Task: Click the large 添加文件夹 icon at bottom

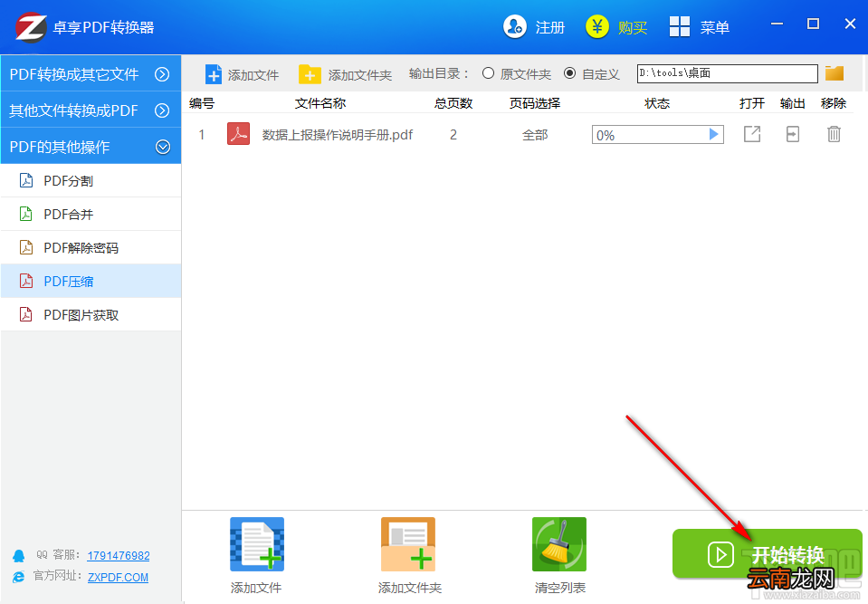Action: tap(408, 544)
